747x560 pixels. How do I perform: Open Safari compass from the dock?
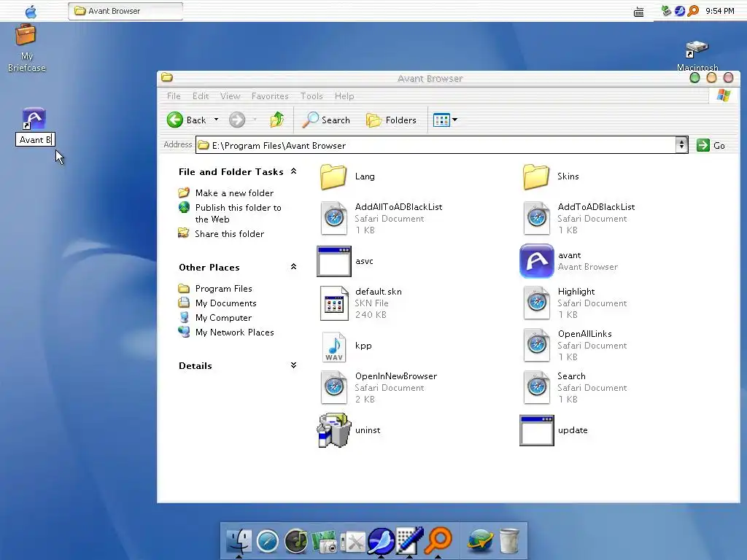click(x=267, y=542)
